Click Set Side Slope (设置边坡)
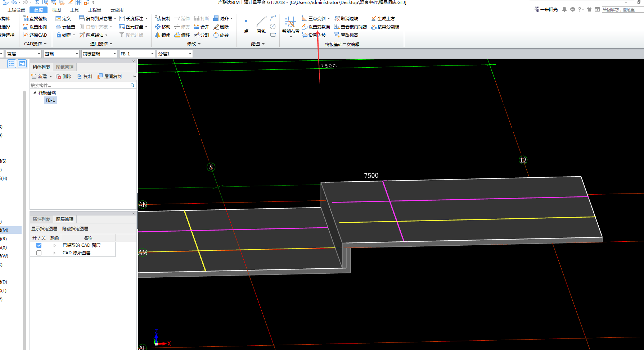The height and width of the screenshot is (350, 644). point(314,35)
